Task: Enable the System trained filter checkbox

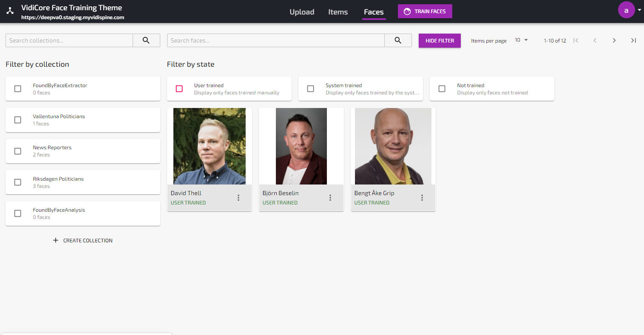Action: click(311, 88)
